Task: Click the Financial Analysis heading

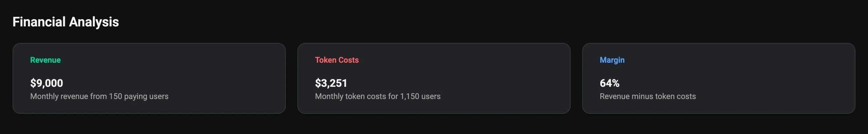Action: [x=66, y=22]
